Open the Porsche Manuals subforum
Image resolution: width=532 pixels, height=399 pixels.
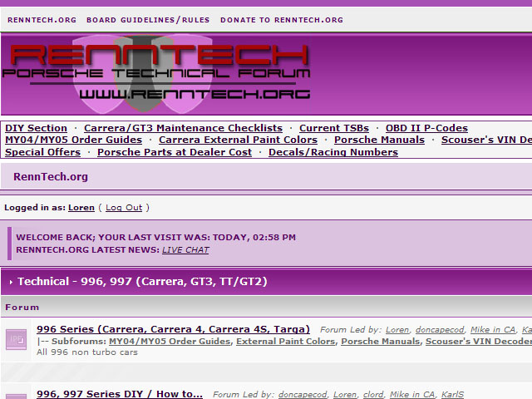[381, 341]
